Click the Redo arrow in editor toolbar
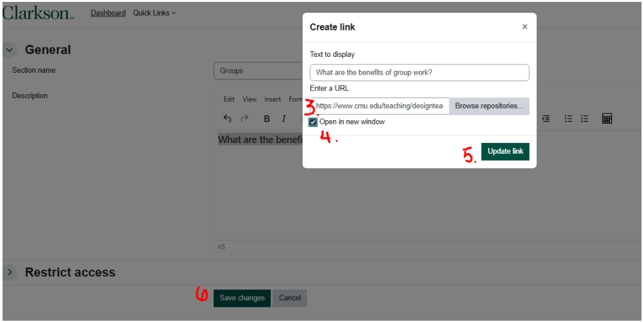 pos(245,119)
